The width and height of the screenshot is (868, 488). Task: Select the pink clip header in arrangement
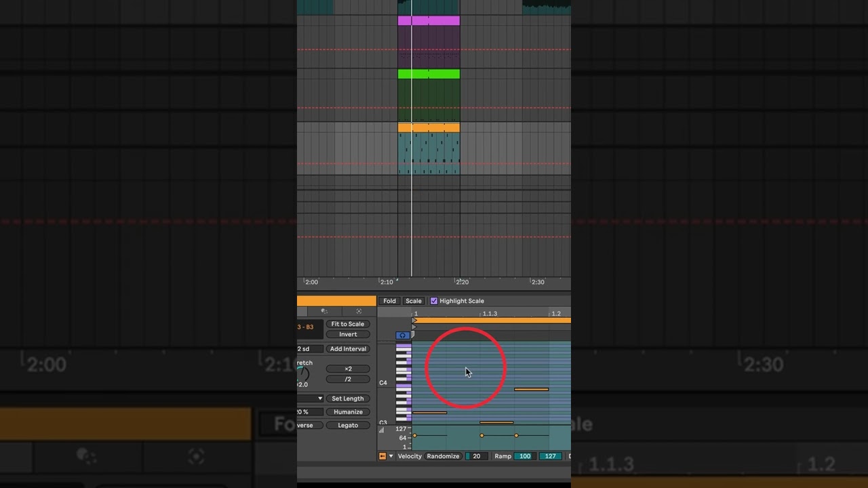429,21
